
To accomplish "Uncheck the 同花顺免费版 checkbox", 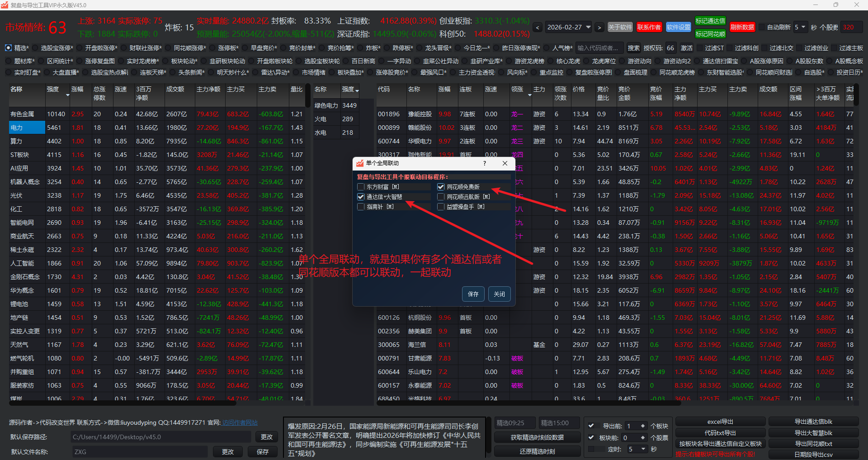I will [x=441, y=187].
